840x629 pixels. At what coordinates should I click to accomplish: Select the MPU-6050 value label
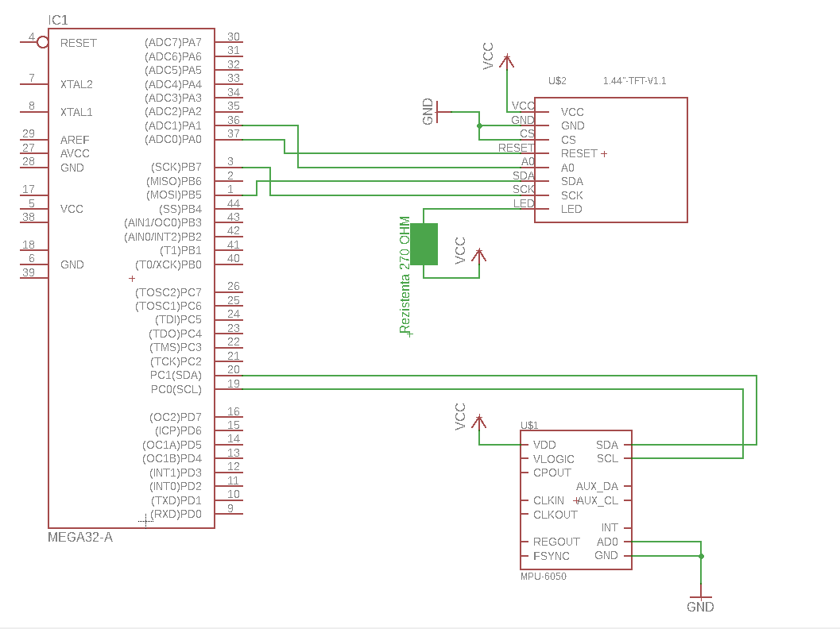pyautogui.click(x=544, y=577)
